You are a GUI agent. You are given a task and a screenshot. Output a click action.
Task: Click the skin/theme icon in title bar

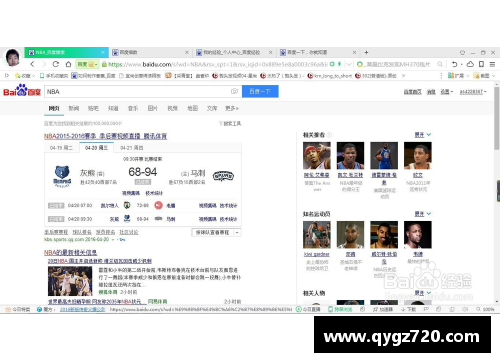pos(462,52)
